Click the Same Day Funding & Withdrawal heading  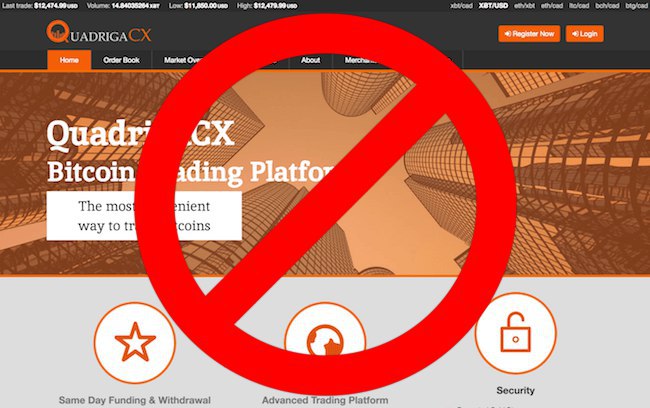coord(135,400)
